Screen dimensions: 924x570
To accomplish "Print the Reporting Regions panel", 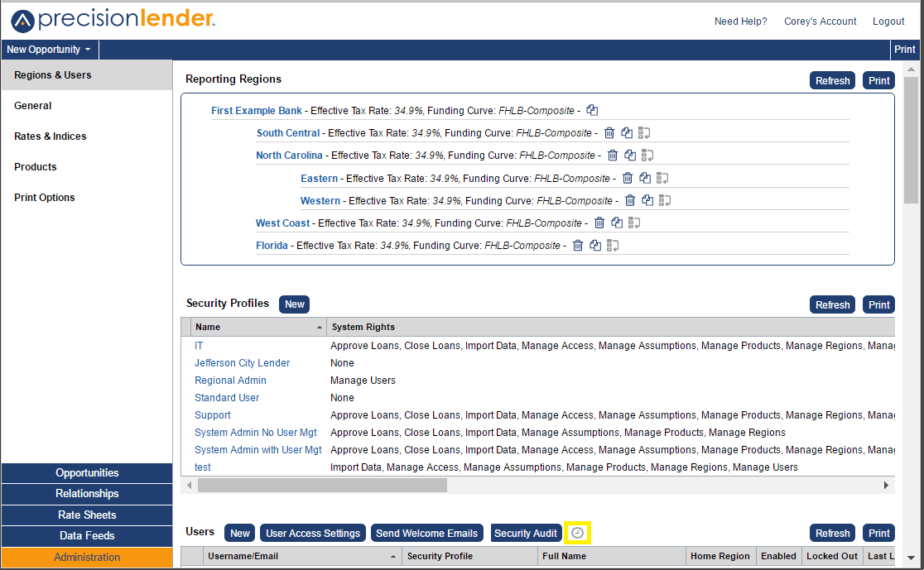I will pyautogui.click(x=878, y=81).
